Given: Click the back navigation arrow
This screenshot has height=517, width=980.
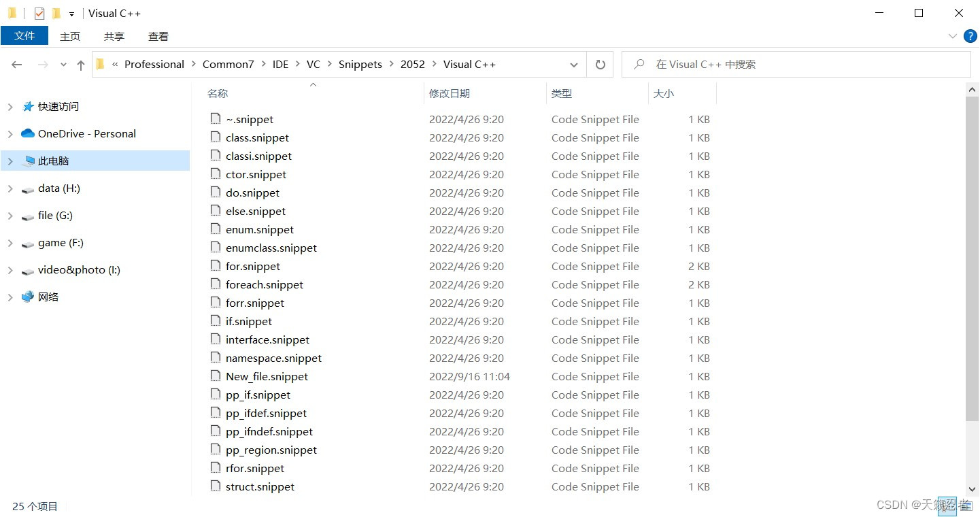Looking at the screenshot, I should tap(16, 64).
